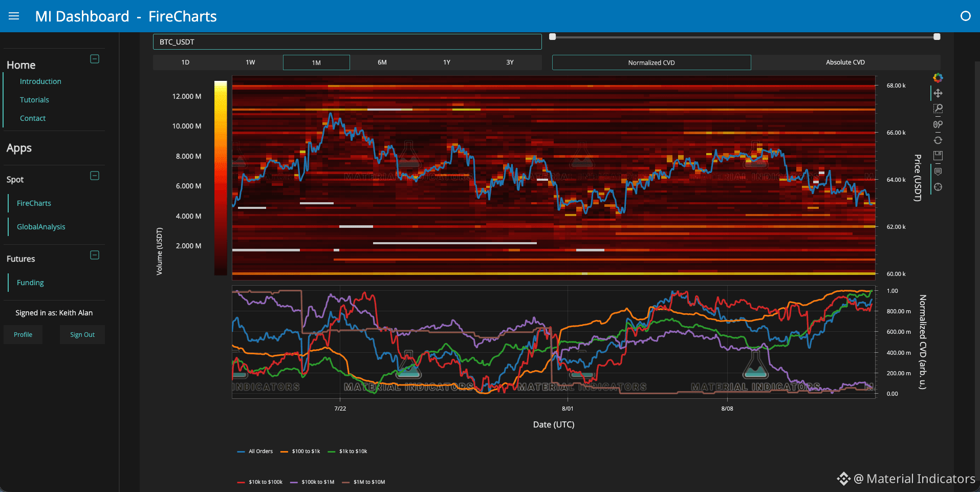This screenshot has width=980, height=492.
Task: Select the Box Zoom tool
Action: (938, 109)
